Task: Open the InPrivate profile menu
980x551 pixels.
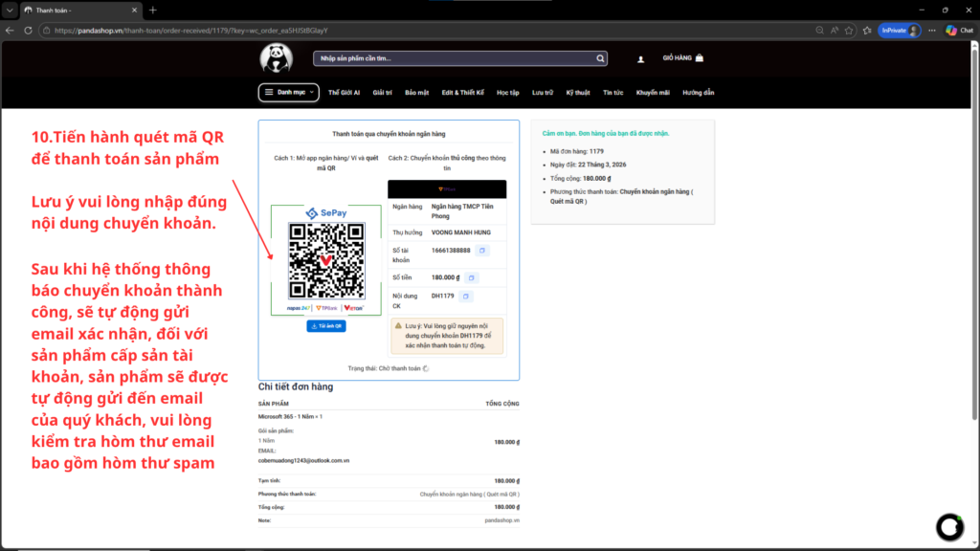Action: point(900,31)
